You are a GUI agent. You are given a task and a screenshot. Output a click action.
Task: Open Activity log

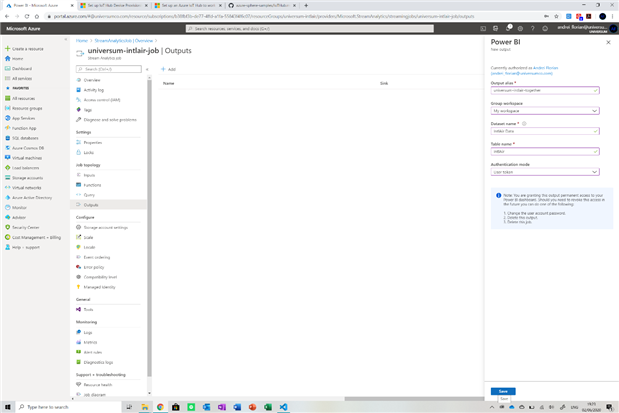[94, 90]
